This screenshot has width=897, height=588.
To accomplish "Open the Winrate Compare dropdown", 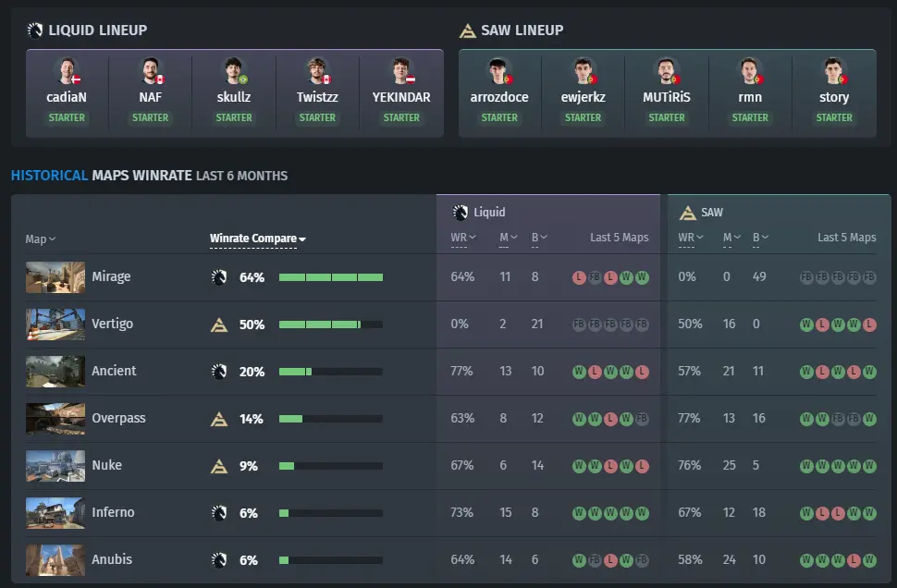I will [257, 239].
